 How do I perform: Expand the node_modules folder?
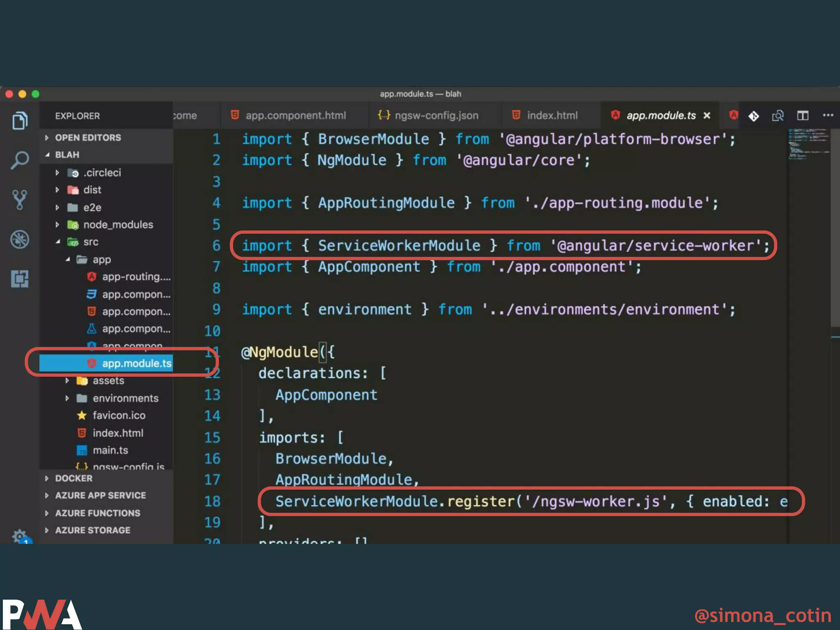point(118,225)
